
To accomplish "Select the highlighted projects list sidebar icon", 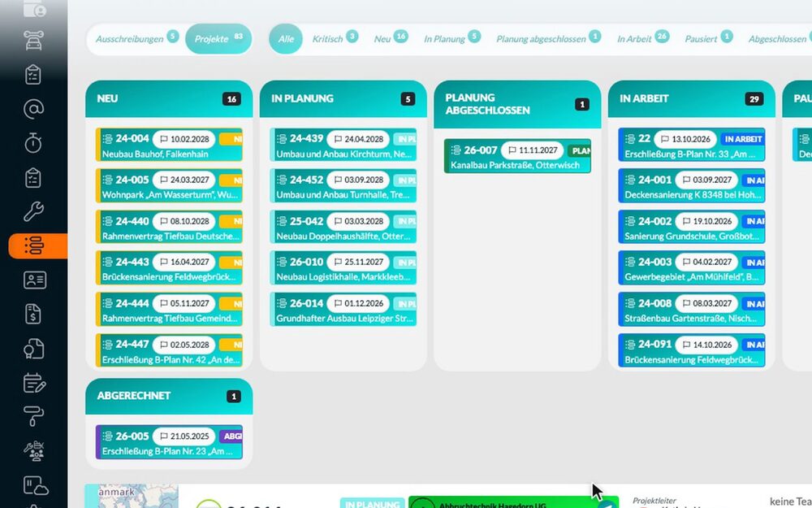I will (34, 245).
